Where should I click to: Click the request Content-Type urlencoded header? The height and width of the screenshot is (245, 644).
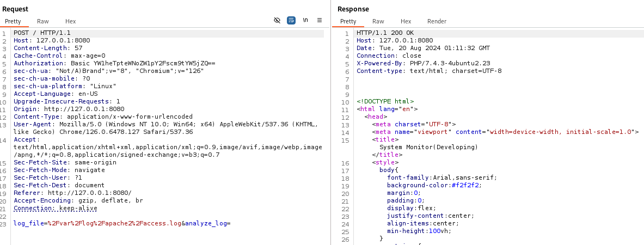[103, 117]
